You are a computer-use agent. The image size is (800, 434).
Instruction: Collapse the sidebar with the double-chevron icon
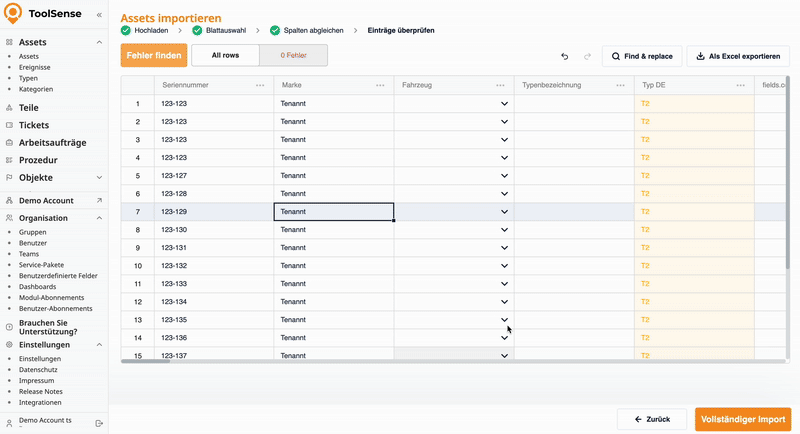[x=98, y=16]
